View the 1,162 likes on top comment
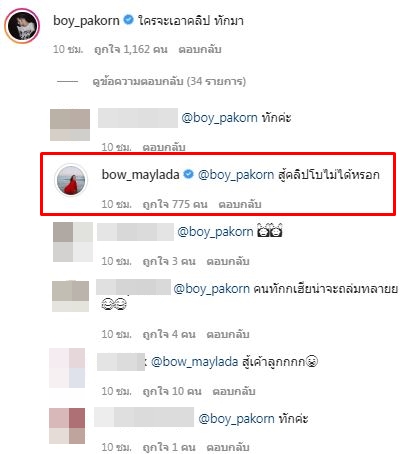 coord(130,49)
